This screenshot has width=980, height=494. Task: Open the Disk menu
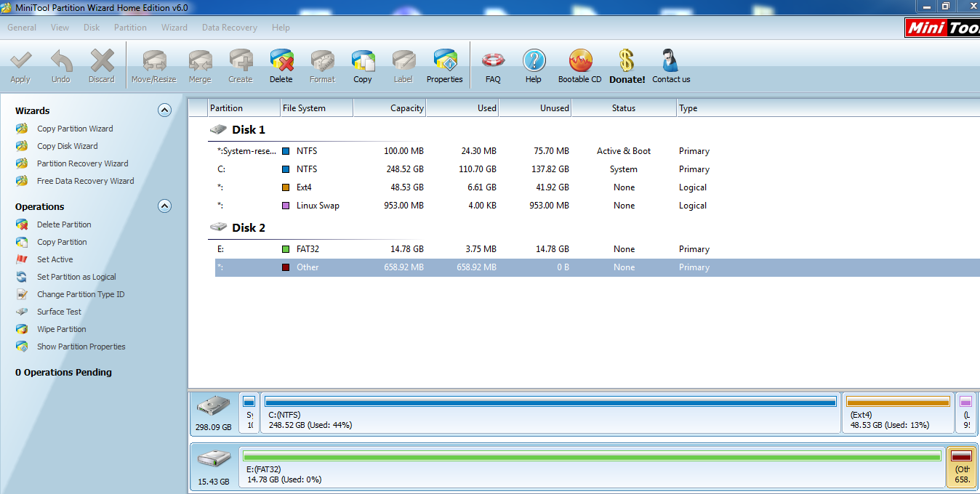coord(92,28)
